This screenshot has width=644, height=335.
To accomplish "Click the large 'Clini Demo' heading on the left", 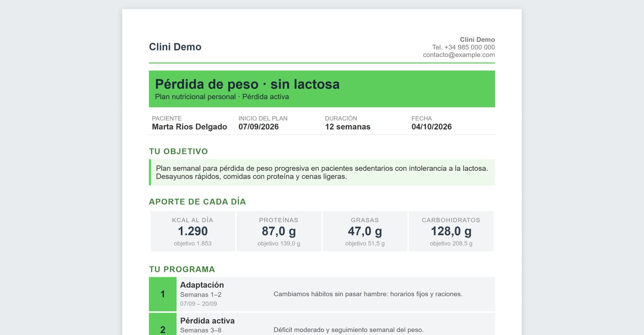I will tap(175, 47).
